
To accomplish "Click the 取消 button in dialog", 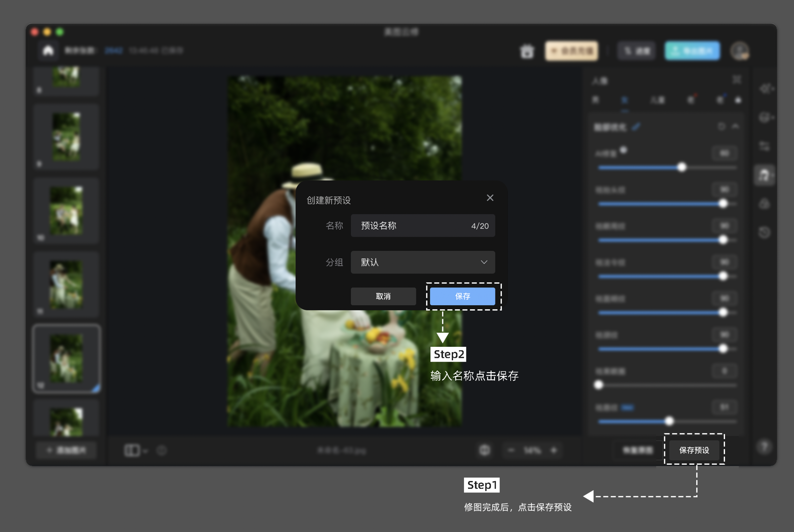I will (x=383, y=296).
